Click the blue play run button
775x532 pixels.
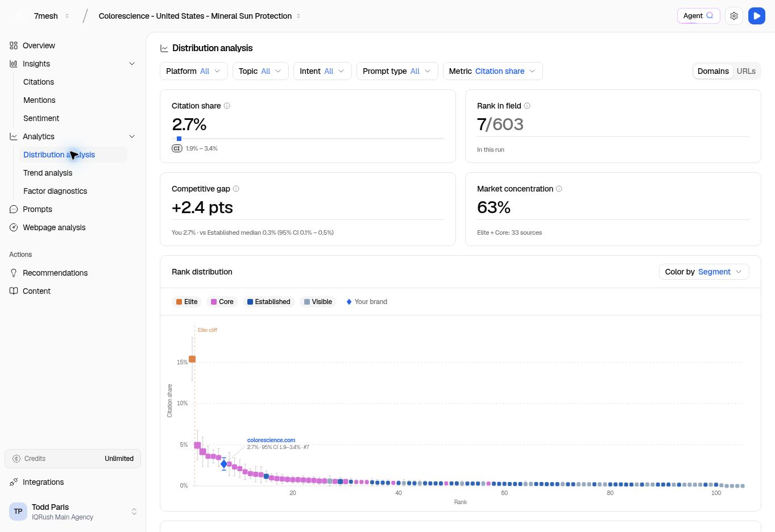click(x=757, y=16)
